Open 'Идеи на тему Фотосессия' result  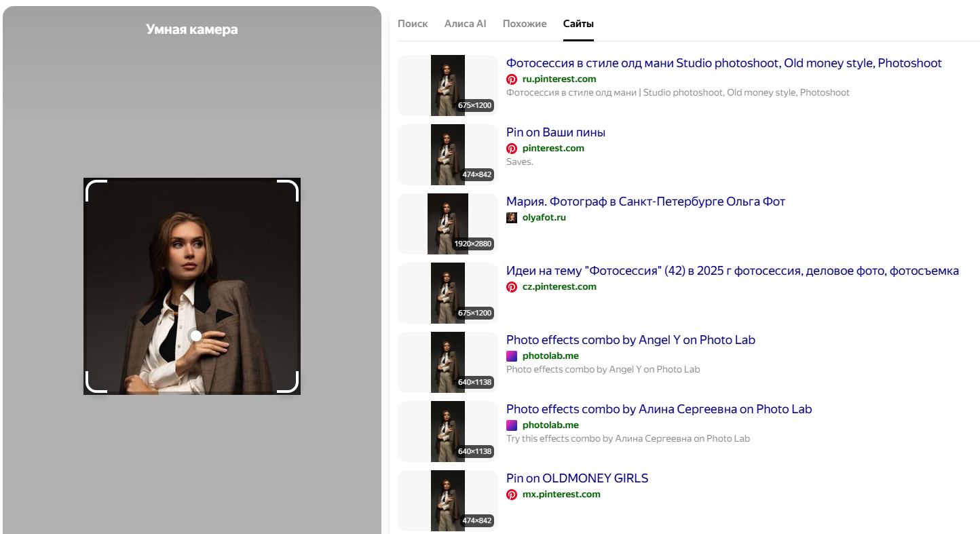pos(732,271)
